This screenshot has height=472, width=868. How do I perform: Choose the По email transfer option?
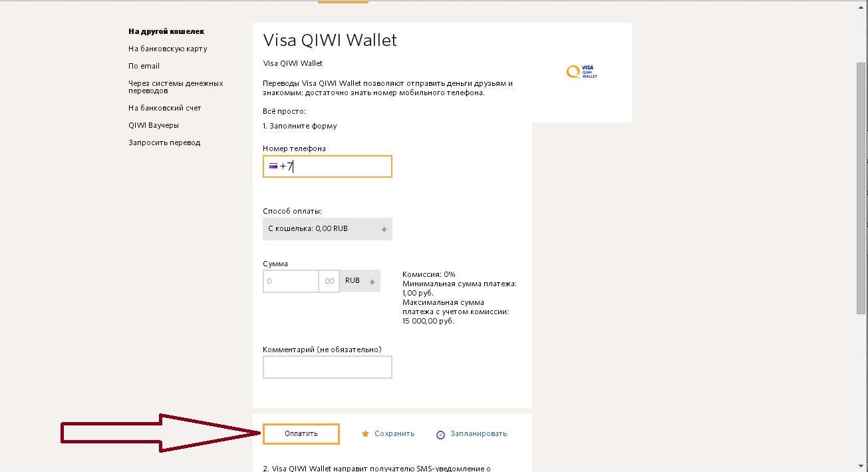[144, 66]
